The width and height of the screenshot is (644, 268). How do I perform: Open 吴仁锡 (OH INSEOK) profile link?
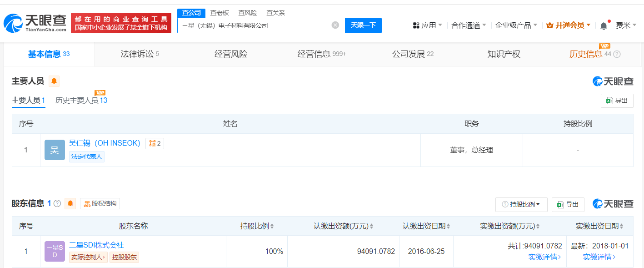click(x=105, y=143)
